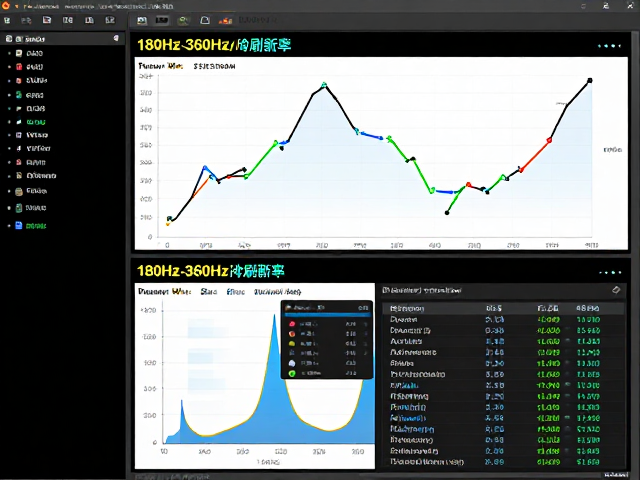
Task: Click the orange-red bar chart toolbar icon
Action: coord(225,21)
